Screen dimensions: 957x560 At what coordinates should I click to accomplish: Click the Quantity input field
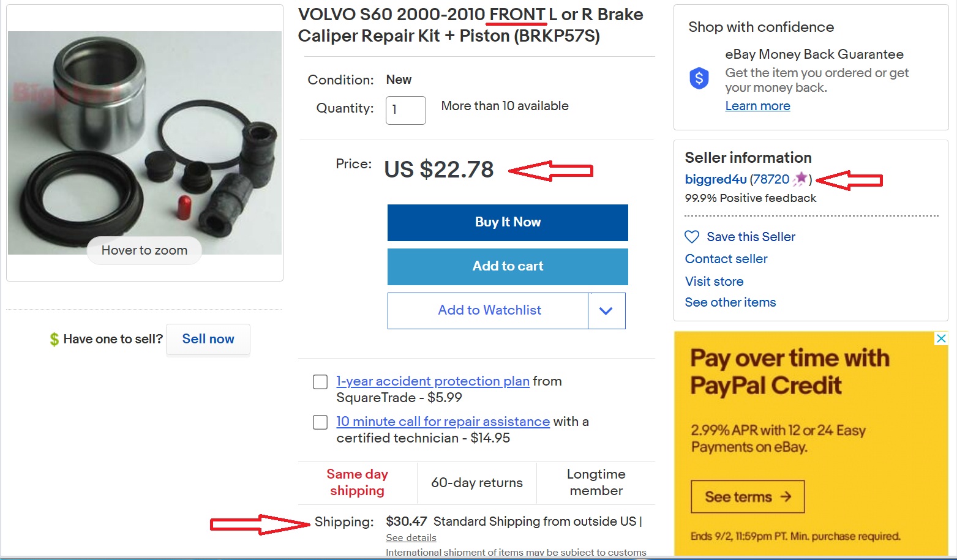point(405,110)
